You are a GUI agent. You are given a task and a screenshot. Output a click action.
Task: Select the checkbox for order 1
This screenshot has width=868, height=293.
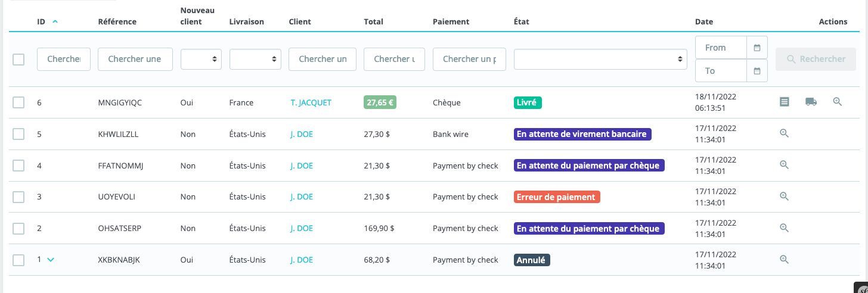pos(18,260)
